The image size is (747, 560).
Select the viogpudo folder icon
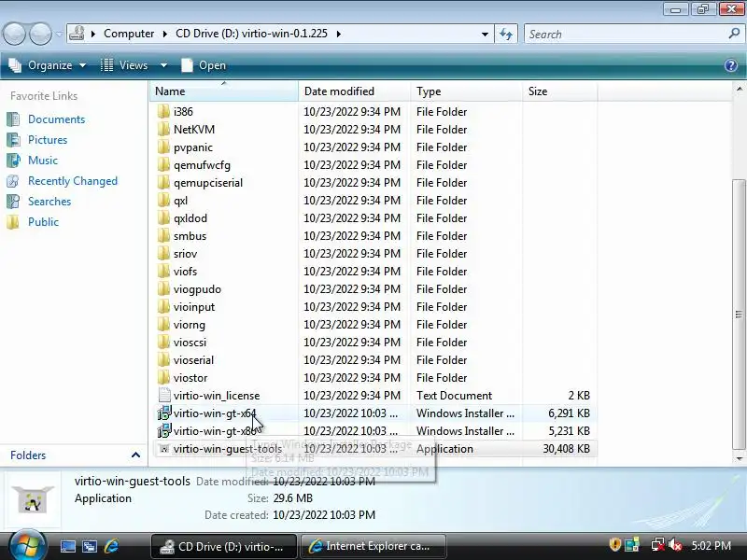(163, 289)
